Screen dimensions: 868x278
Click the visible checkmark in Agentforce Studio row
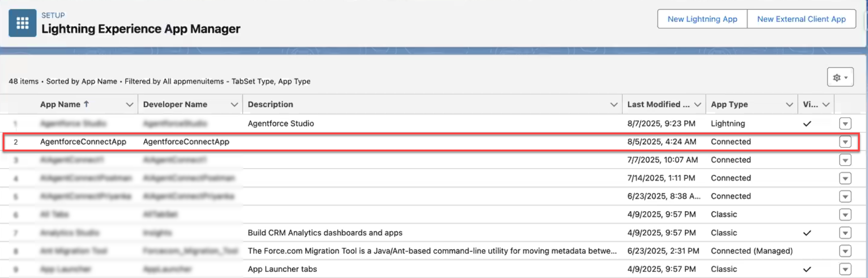click(x=807, y=124)
